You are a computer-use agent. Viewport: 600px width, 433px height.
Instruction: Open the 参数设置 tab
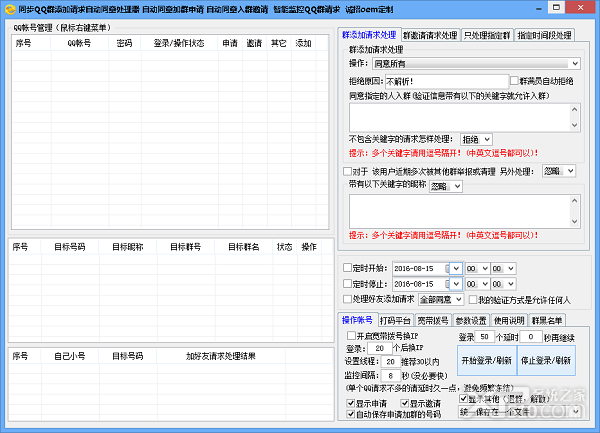pos(471,320)
